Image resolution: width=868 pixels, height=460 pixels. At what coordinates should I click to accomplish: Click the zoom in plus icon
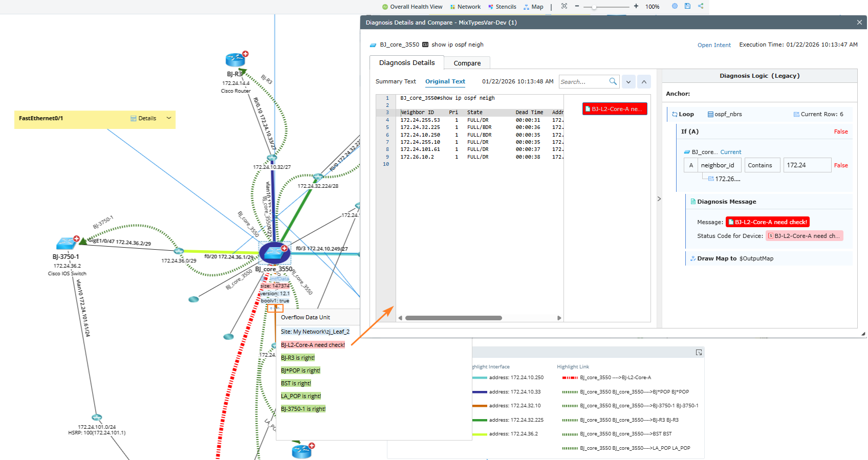coord(636,6)
